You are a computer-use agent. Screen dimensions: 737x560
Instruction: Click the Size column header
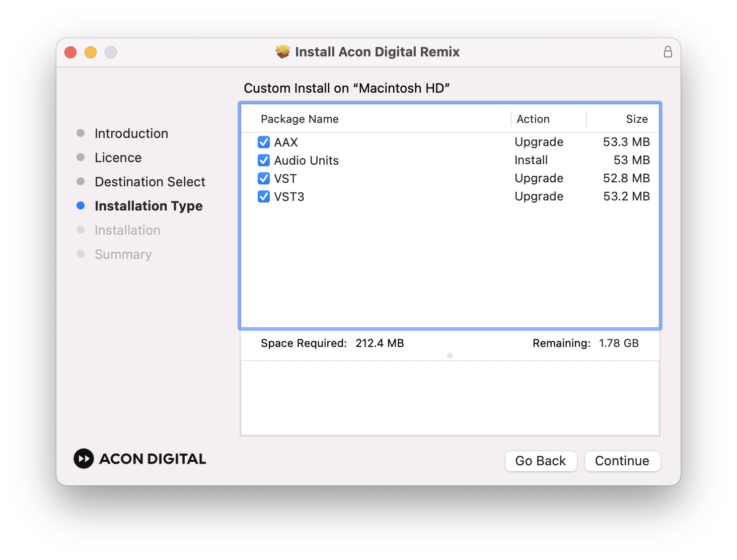pos(636,119)
